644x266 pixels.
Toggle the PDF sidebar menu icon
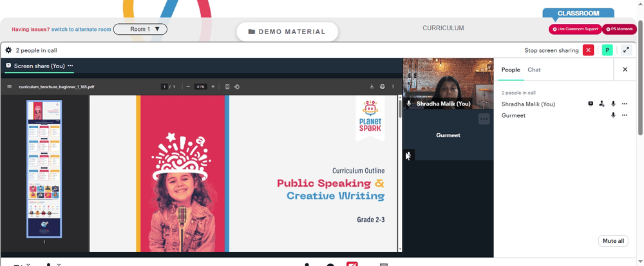pyautogui.click(x=10, y=86)
